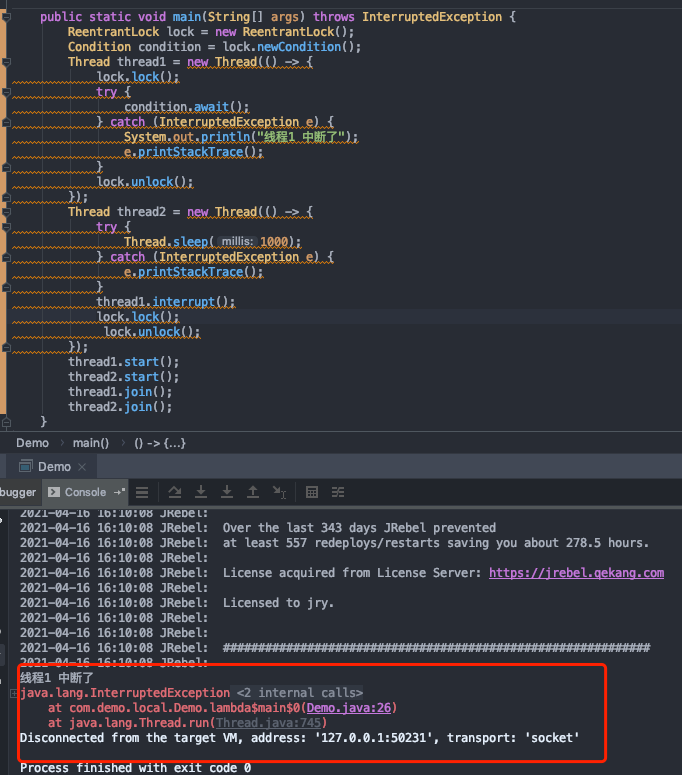
Task: Click the java.lang.InterruptedException console line
Action: click(125, 693)
